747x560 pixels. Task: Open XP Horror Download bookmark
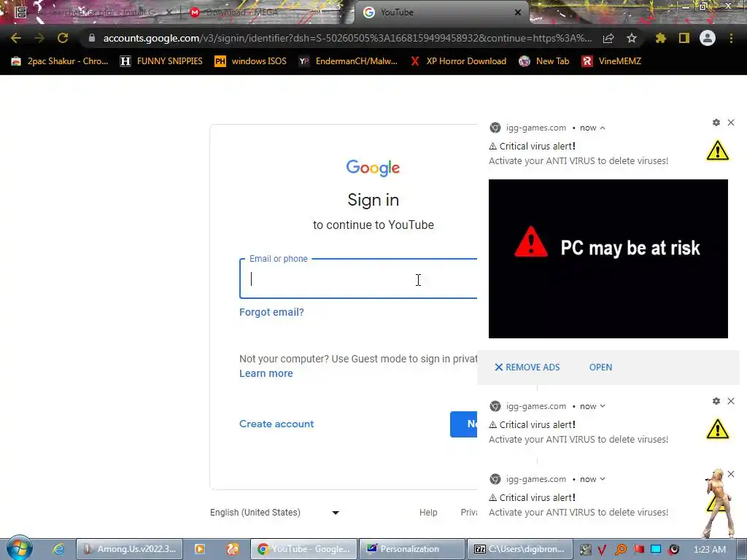pyautogui.click(x=458, y=61)
